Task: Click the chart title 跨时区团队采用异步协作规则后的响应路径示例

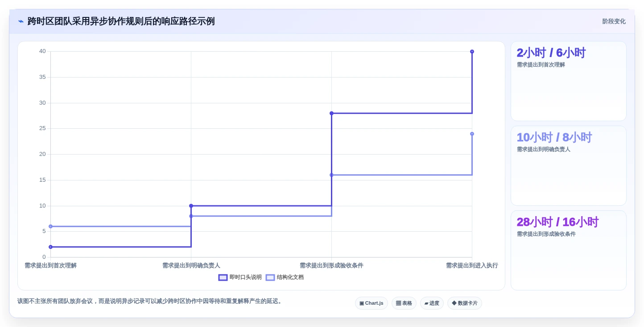Action: tap(121, 21)
